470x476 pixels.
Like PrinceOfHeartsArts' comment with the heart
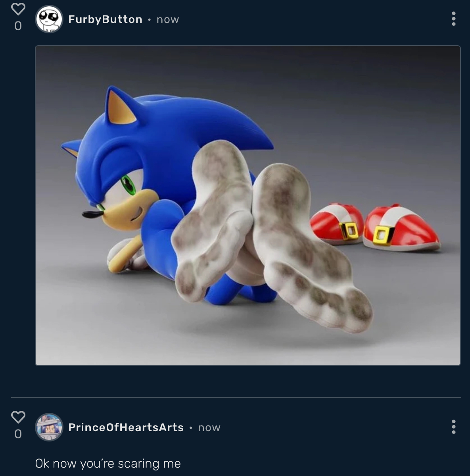(18, 417)
